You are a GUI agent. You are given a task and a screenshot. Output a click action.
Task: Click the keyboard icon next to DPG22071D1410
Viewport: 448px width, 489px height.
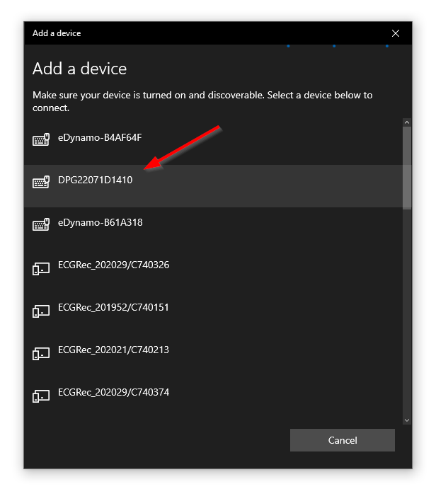point(41,182)
